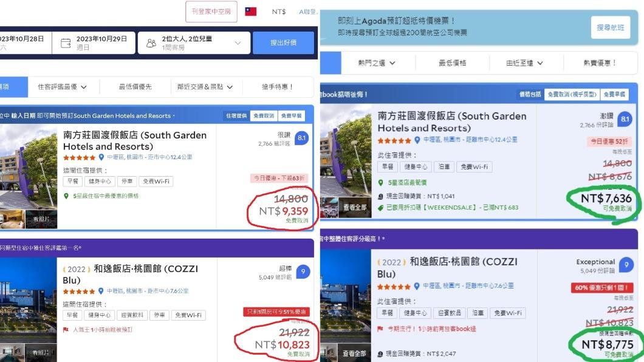
Task: Click the 2023年10月29日 checkout date field
Action: coord(94,43)
